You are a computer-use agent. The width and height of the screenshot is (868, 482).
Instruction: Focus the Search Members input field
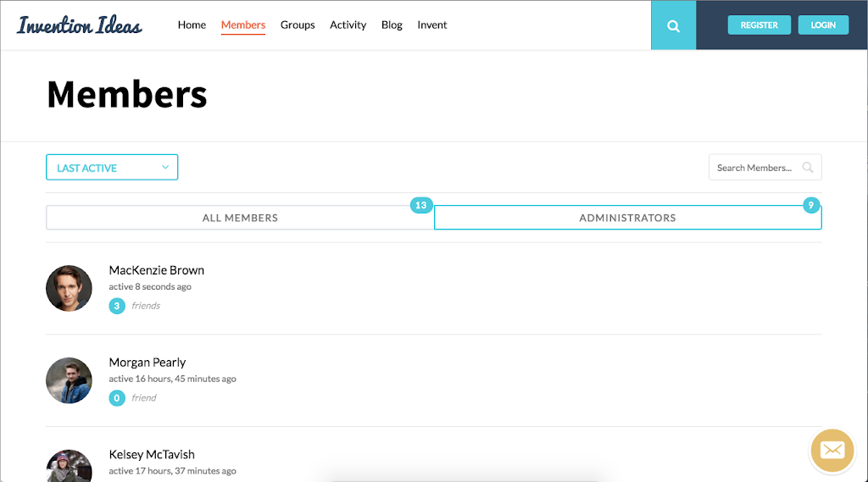[754, 168]
